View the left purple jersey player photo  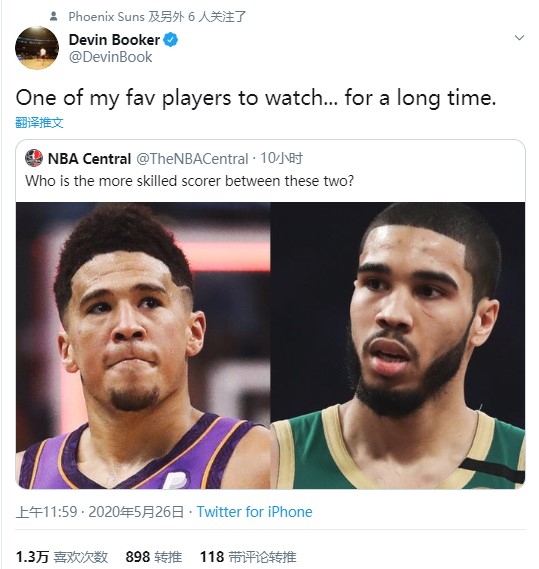point(143,345)
